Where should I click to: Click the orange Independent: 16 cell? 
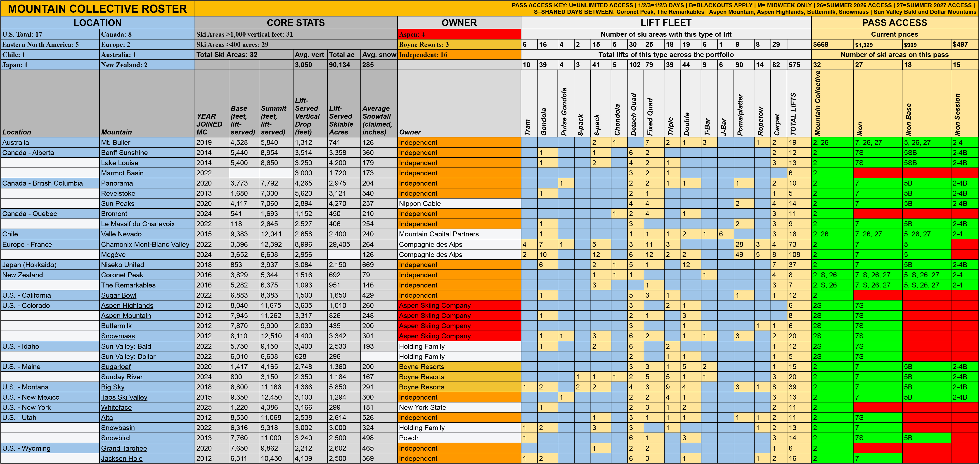point(459,55)
